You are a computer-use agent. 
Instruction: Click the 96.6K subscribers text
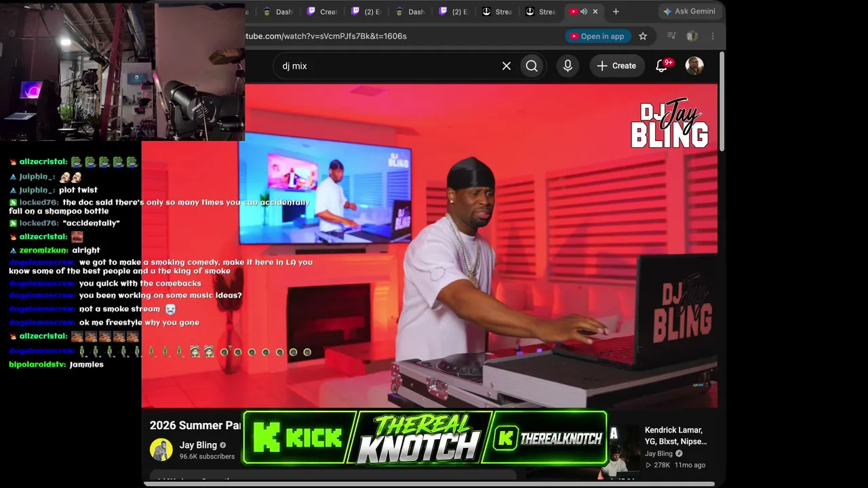point(207,457)
